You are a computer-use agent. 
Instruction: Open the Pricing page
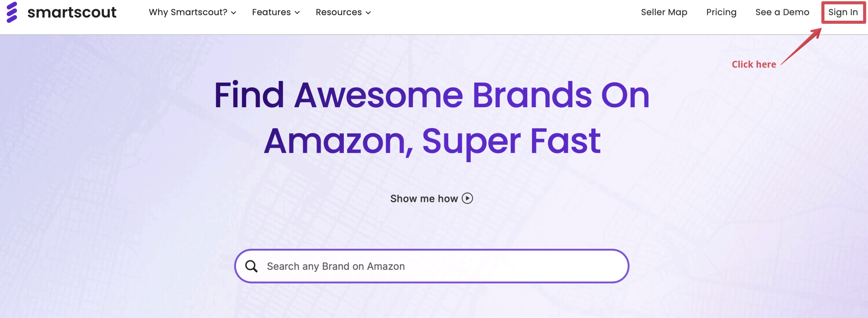click(x=721, y=12)
